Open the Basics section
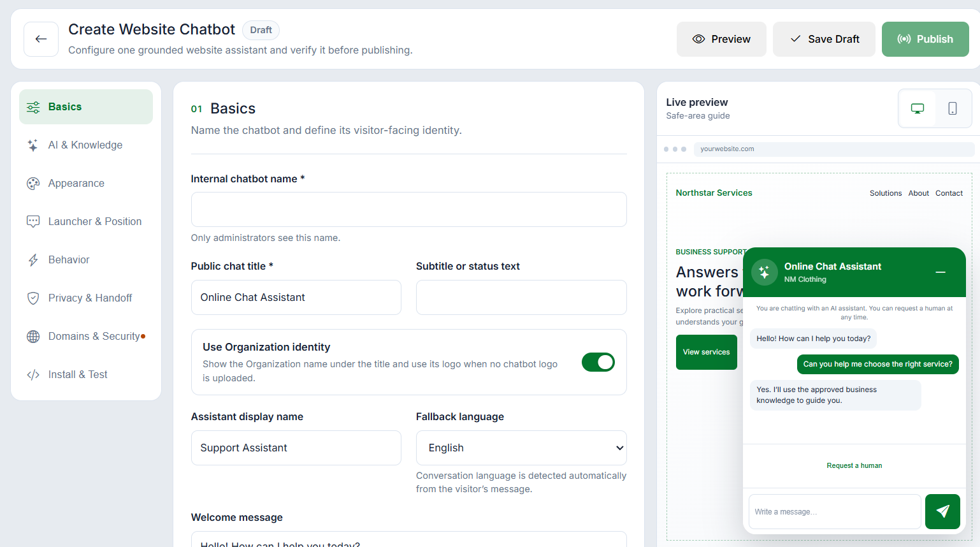Image resolution: width=980 pixels, height=547 pixels. 86,107
